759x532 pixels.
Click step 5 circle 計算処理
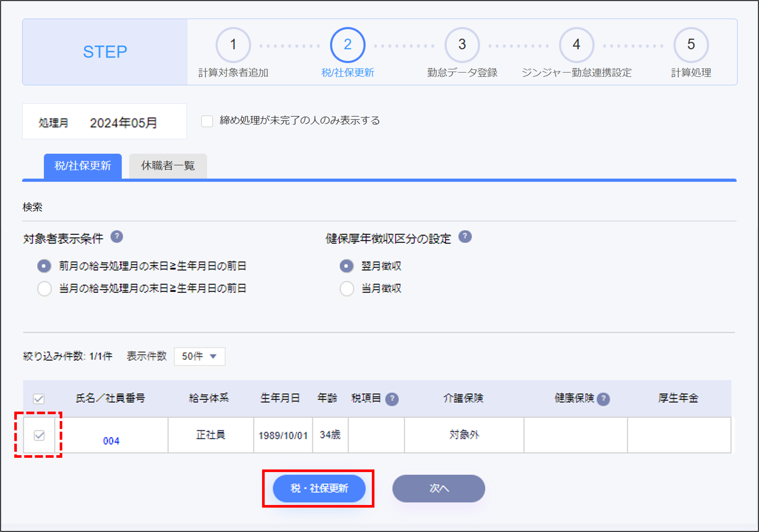coord(690,45)
